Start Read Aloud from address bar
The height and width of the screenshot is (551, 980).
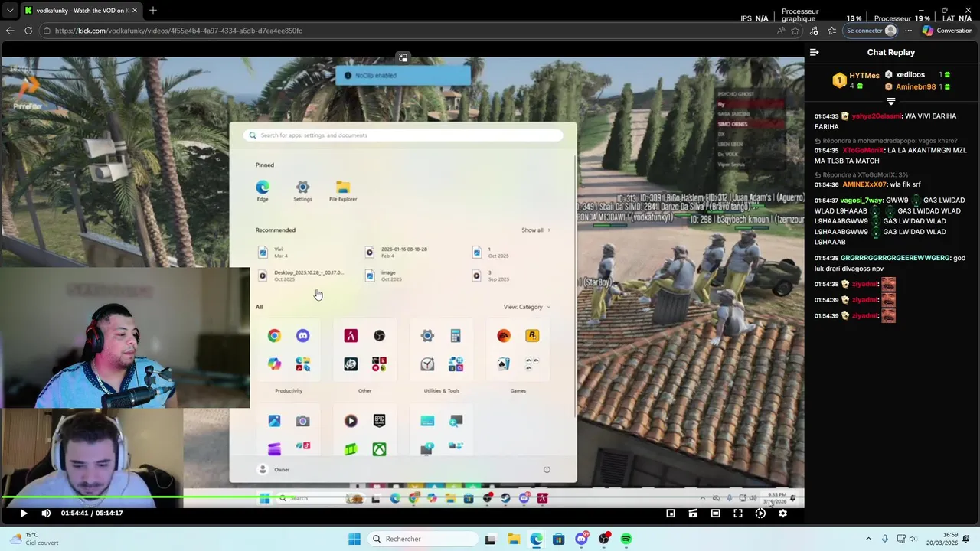click(780, 31)
